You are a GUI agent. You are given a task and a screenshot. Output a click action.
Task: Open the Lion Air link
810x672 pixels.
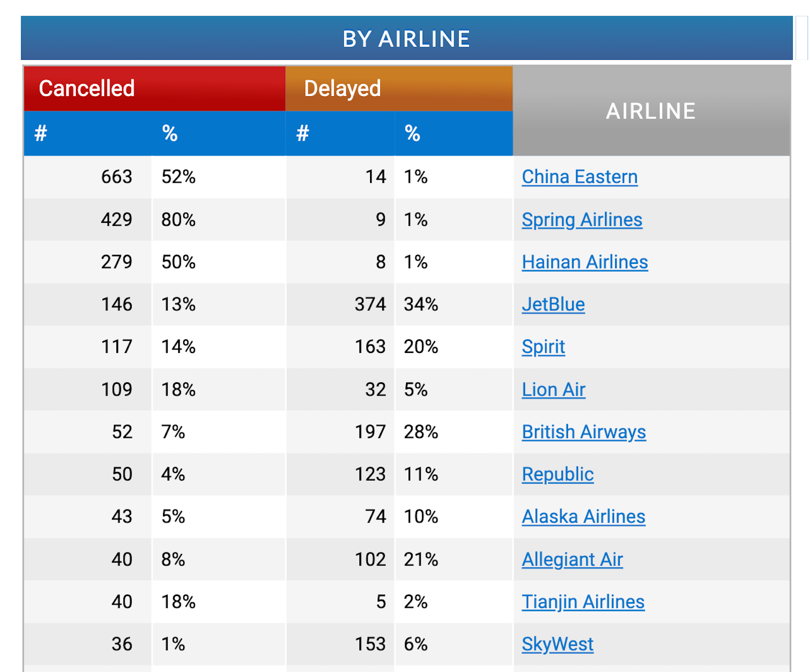point(553,389)
